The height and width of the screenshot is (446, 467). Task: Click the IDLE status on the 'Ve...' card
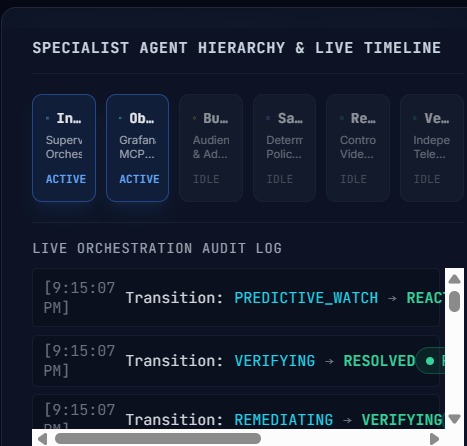[x=427, y=179]
